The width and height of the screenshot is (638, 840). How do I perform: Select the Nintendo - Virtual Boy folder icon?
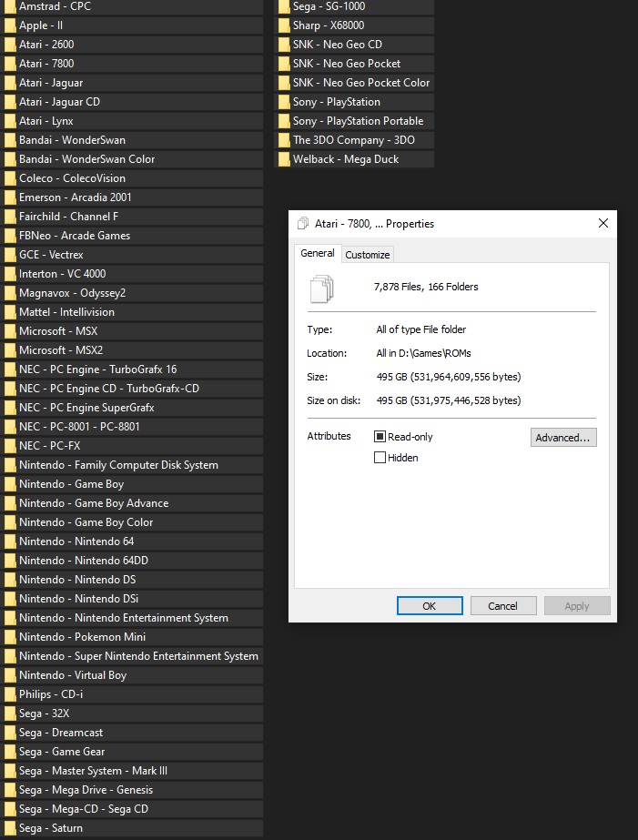[x=10, y=675]
